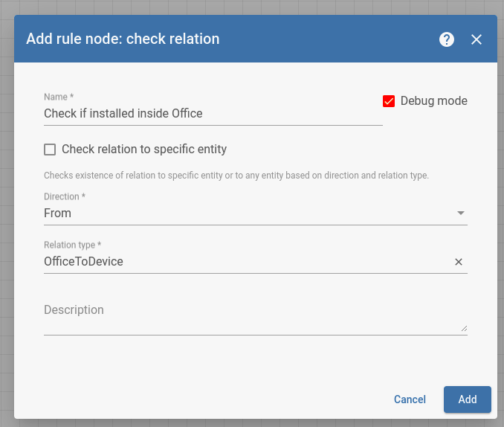The height and width of the screenshot is (427, 504).
Task: Focus the Relation type autocomplete field
Action: pyautogui.click(x=248, y=261)
